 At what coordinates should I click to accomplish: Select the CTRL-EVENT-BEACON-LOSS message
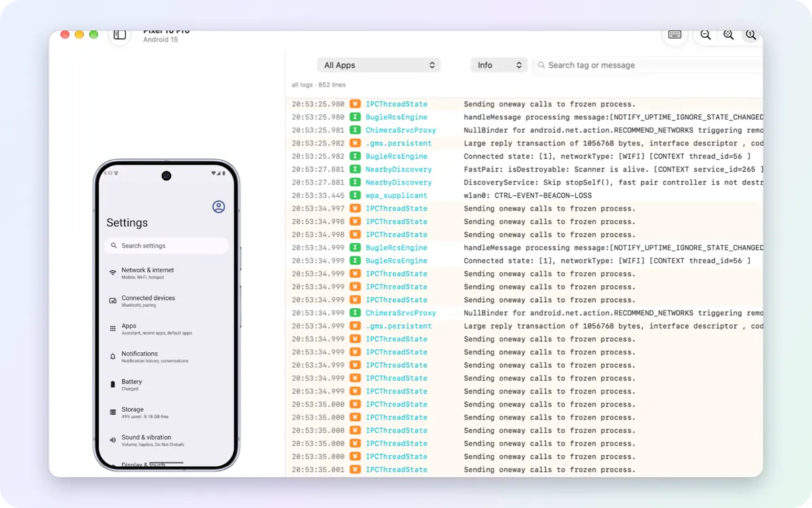[528, 195]
